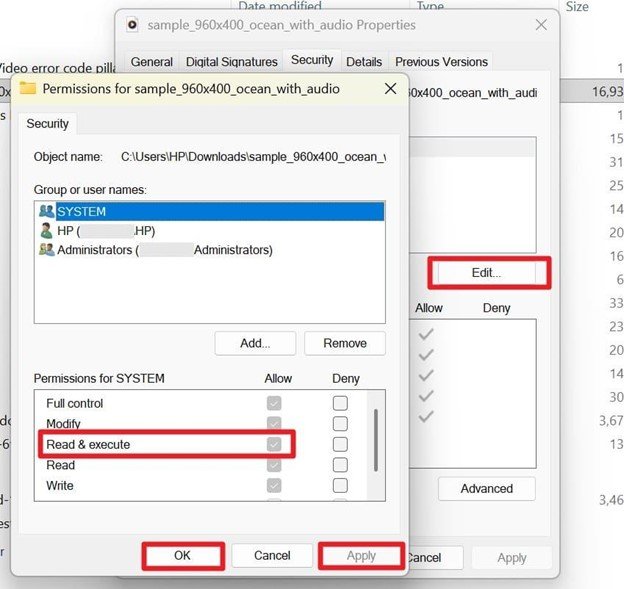Image resolution: width=624 pixels, height=589 pixels.
Task: Tick Deny checkbox for Write
Action: (340, 486)
